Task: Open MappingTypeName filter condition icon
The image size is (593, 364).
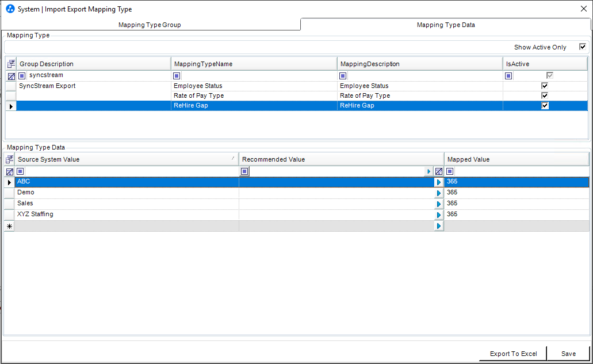Action: [177, 76]
